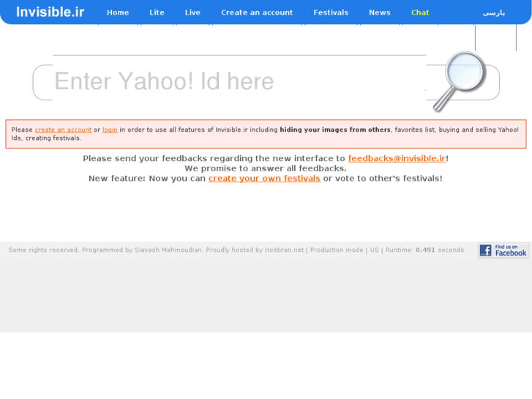Open the News menu item
Viewport: 532px width, 399px height.
pyautogui.click(x=380, y=12)
